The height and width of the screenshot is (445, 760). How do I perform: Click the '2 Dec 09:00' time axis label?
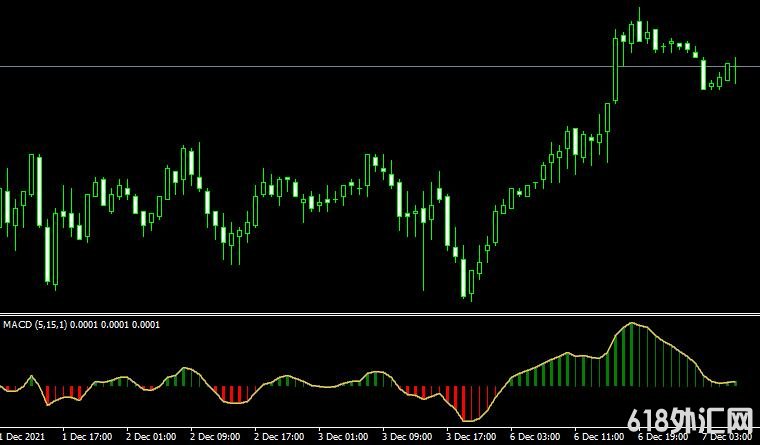pyautogui.click(x=215, y=437)
